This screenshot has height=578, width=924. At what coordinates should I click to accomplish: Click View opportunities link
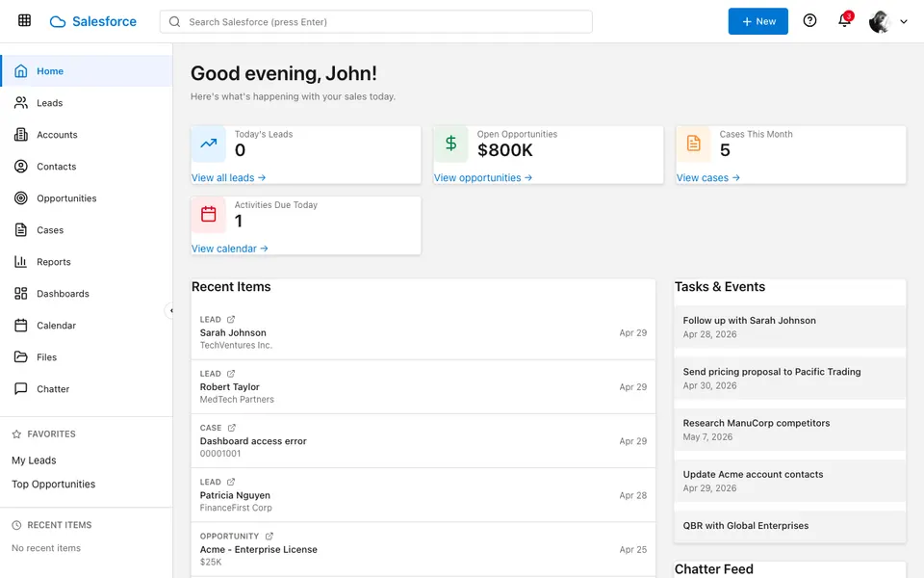click(x=483, y=177)
